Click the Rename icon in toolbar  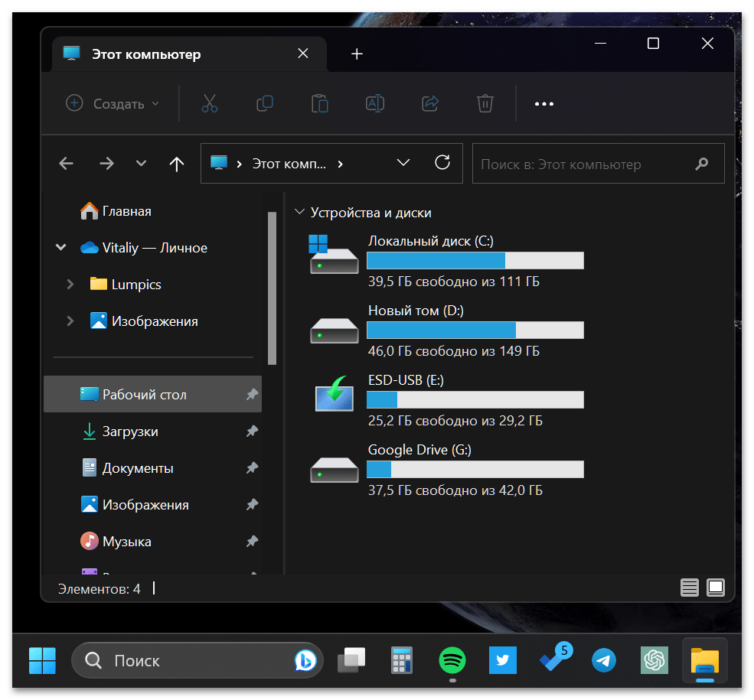(375, 103)
